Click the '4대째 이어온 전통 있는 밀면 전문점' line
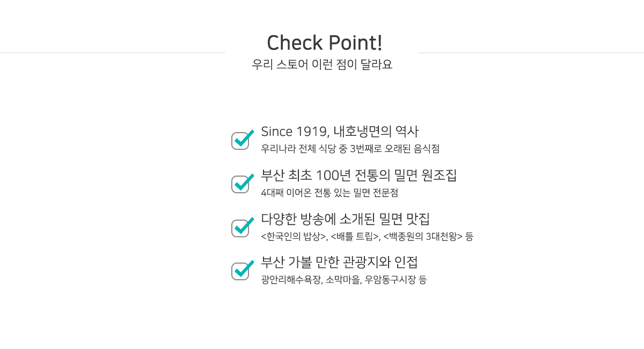The width and height of the screenshot is (644, 349). pos(329,193)
